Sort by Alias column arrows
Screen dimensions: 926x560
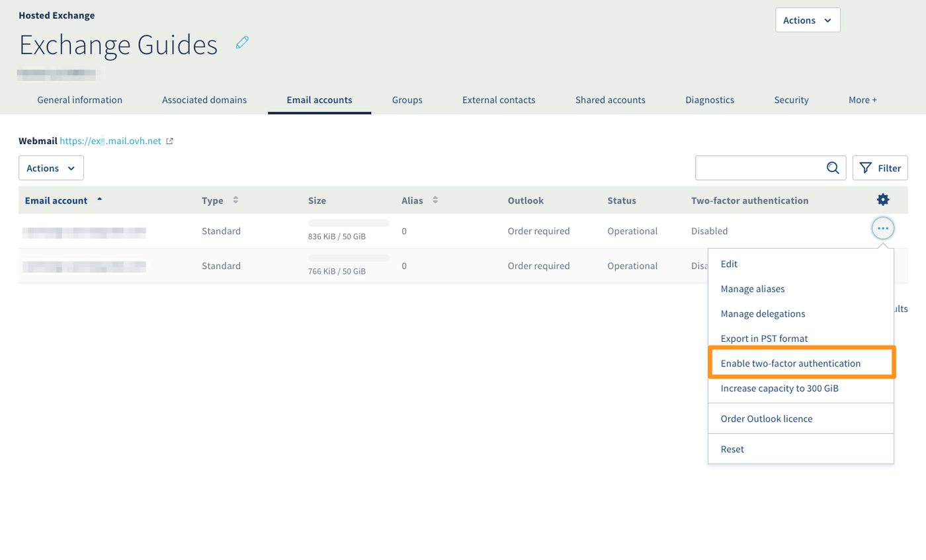(435, 200)
